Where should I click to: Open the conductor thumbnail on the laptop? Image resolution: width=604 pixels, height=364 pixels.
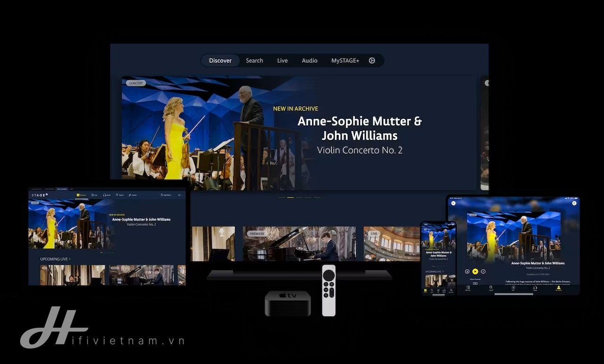pos(73,275)
